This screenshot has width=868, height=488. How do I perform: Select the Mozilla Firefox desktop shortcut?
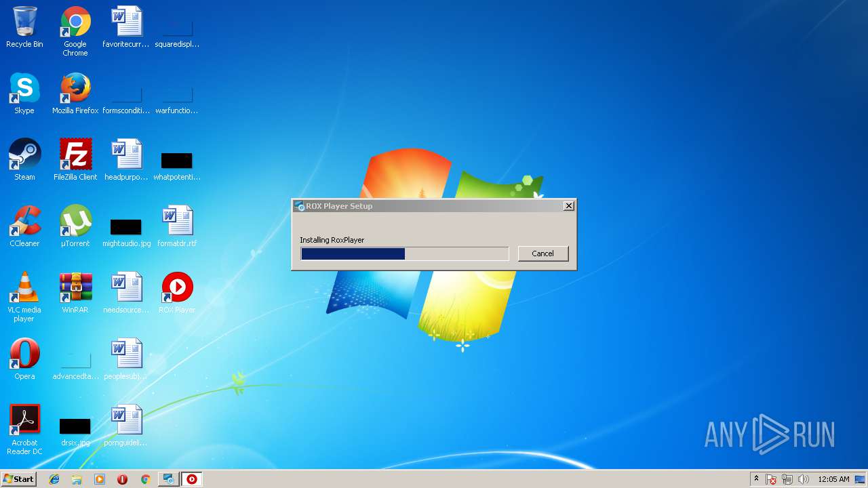tap(75, 94)
